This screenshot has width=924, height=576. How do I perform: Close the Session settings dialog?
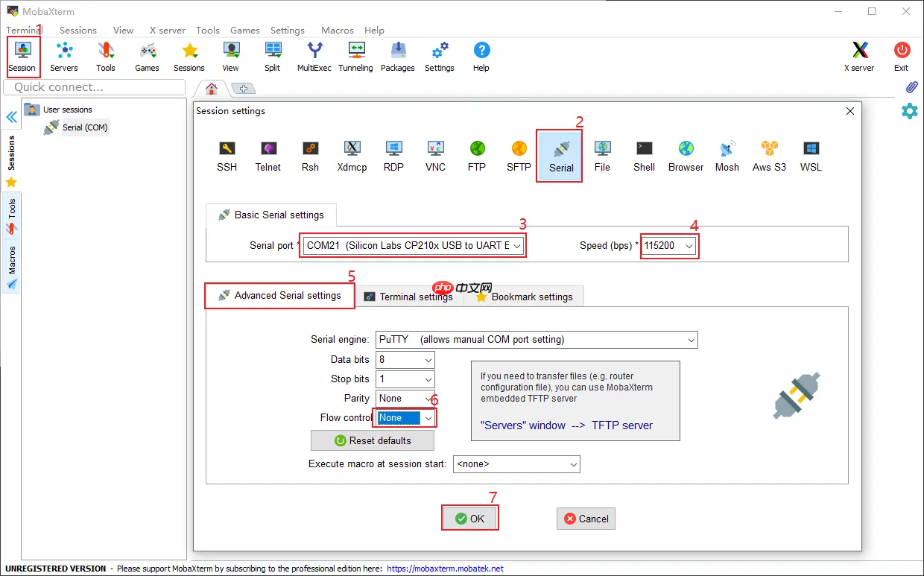pyautogui.click(x=850, y=111)
